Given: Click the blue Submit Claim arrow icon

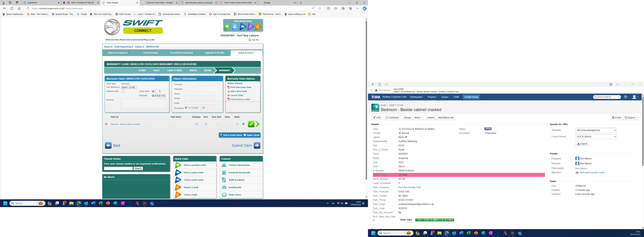Looking at the screenshot, I should coord(257,146).
